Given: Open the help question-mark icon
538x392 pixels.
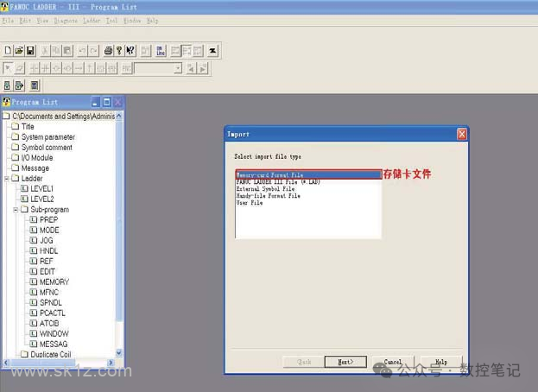Looking at the screenshot, I should [119, 51].
